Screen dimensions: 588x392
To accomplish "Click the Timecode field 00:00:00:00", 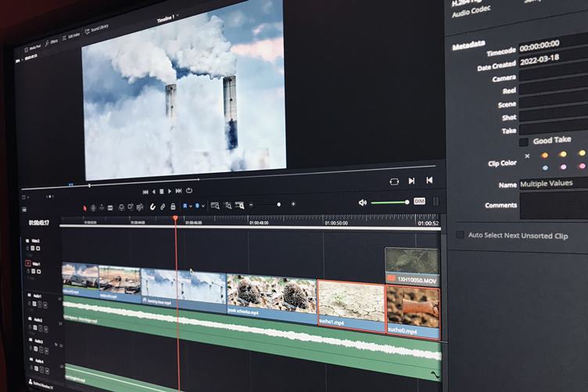I will pyautogui.click(x=553, y=45).
